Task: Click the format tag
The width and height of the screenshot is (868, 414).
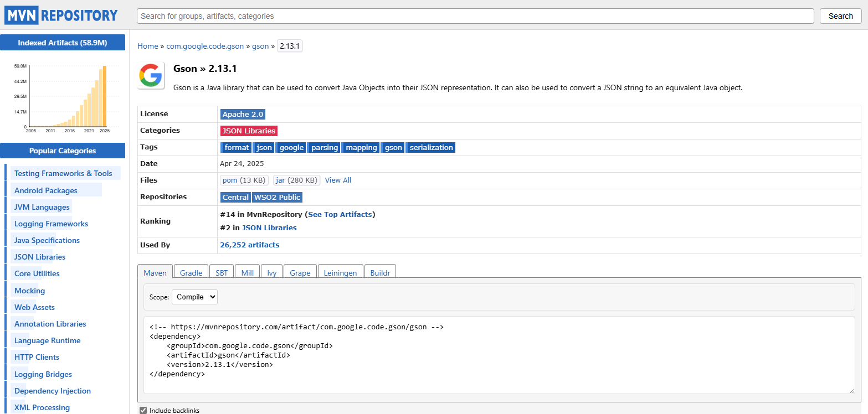Action: (236, 147)
